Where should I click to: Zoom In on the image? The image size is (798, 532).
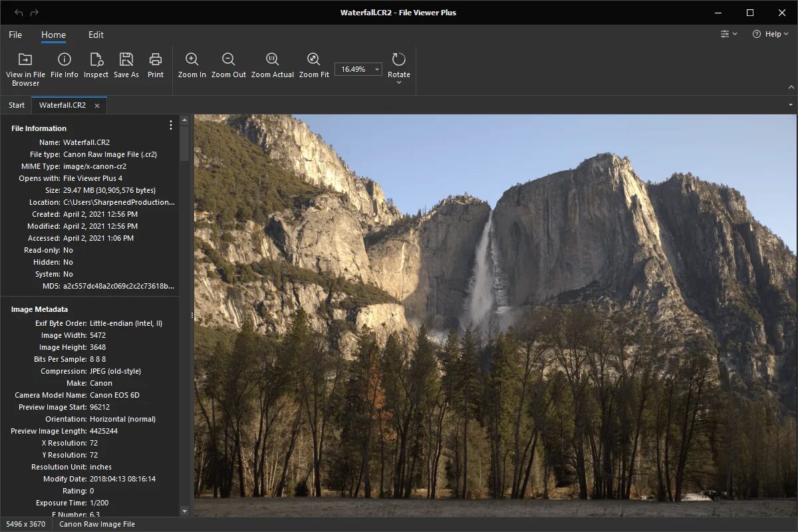click(x=192, y=65)
